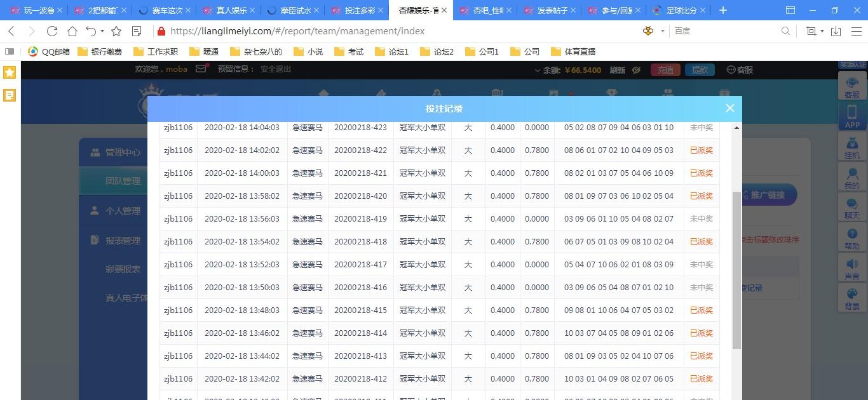
Task: Bookmark page with star icon
Action: coord(116,31)
